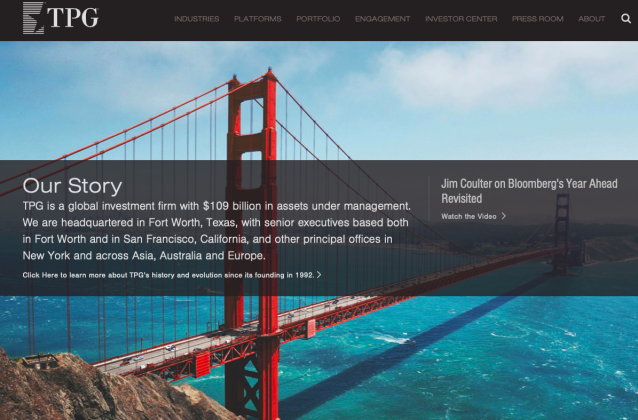The width and height of the screenshot is (638, 420).
Task: Open the Platforms menu
Action: point(258,19)
